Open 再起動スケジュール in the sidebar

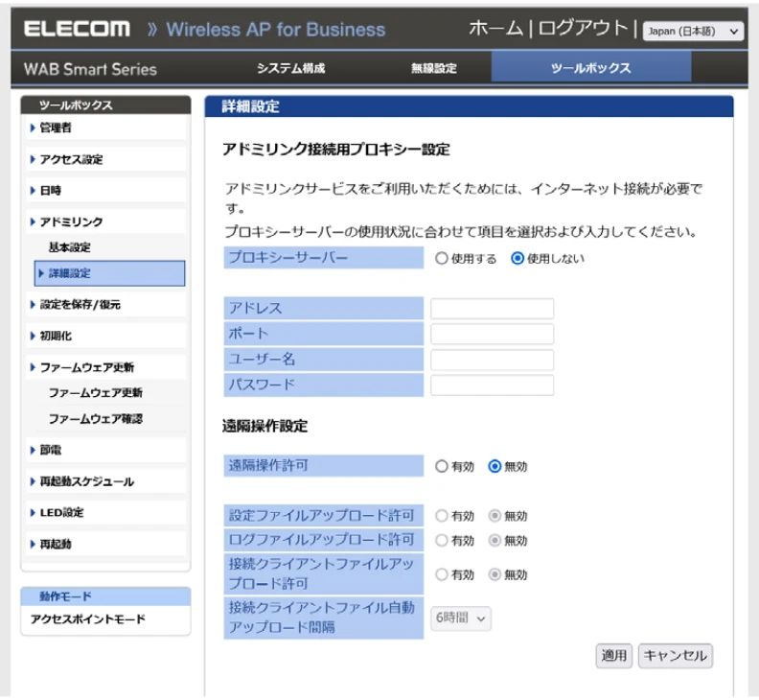(x=105, y=481)
